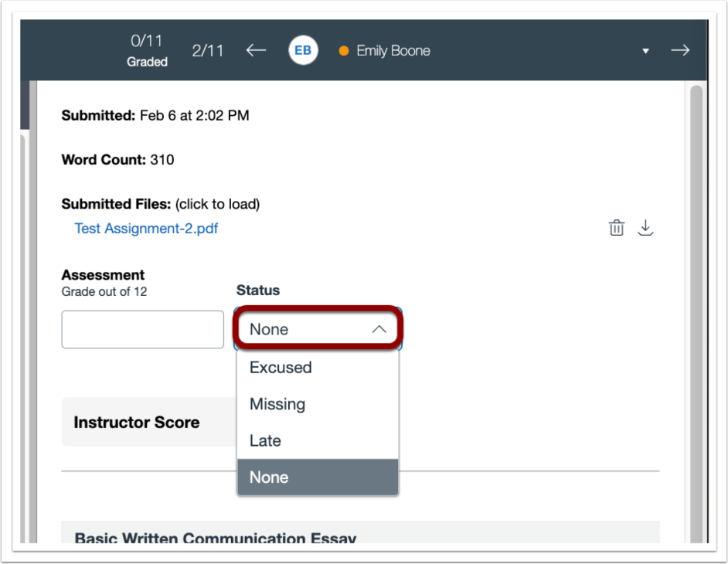Download Test Assignment-2.pdf
Viewport: 728px width, 564px height.
[x=645, y=227]
